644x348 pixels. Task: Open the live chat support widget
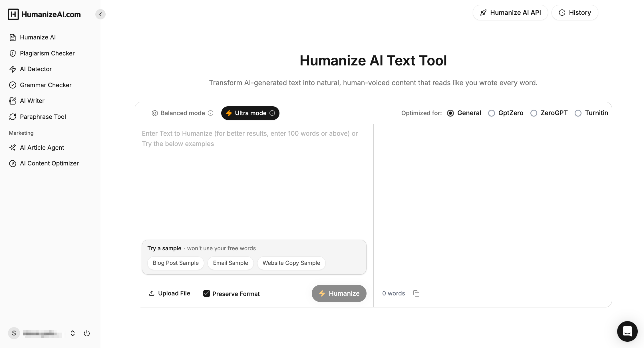point(627,331)
